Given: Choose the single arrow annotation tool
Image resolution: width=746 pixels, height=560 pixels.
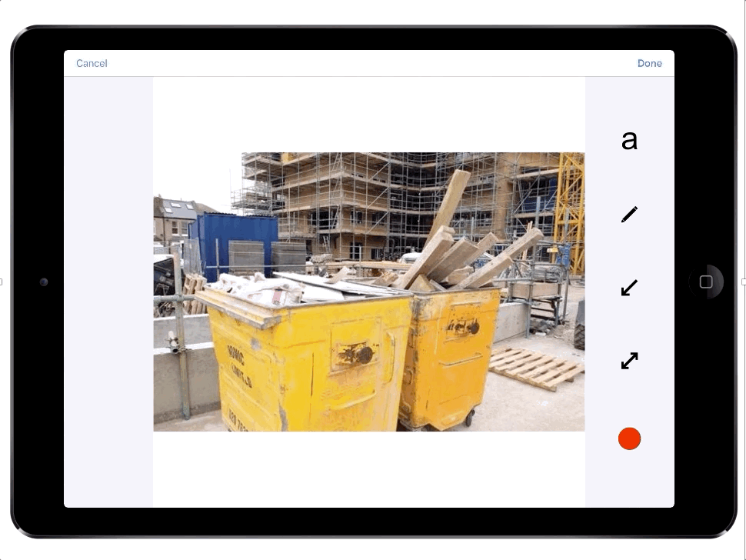Looking at the screenshot, I should [629, 288].
